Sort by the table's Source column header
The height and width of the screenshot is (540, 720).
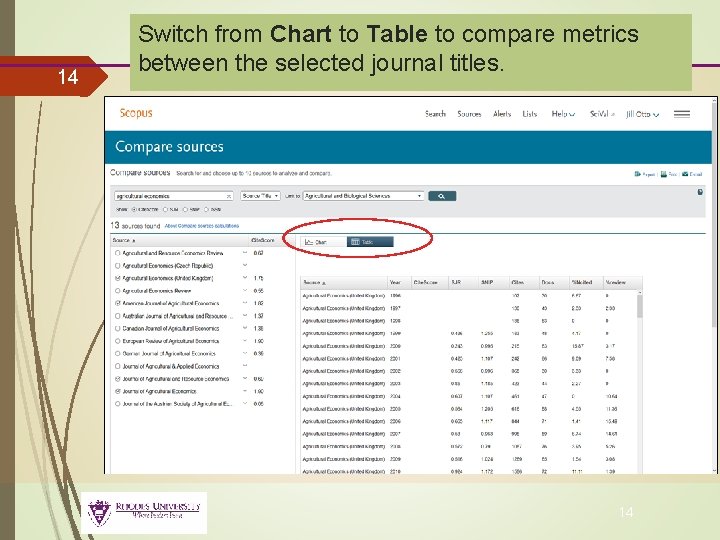coord(315,282)
